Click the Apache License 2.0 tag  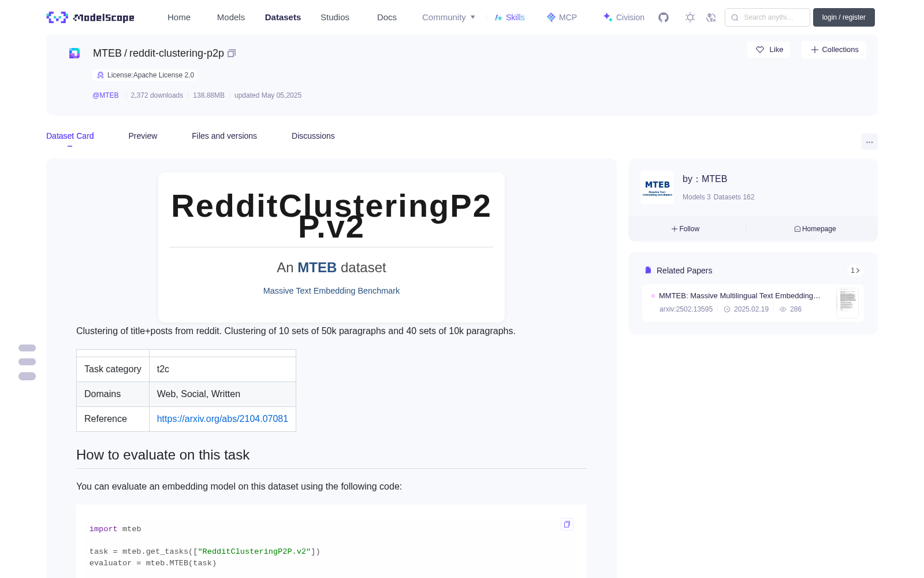[145, 75]
